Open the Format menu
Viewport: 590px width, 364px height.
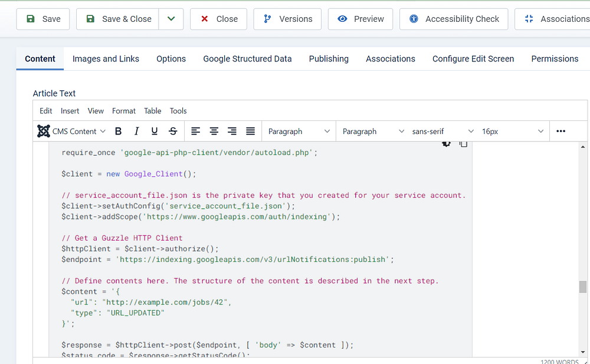click(124, 111)
